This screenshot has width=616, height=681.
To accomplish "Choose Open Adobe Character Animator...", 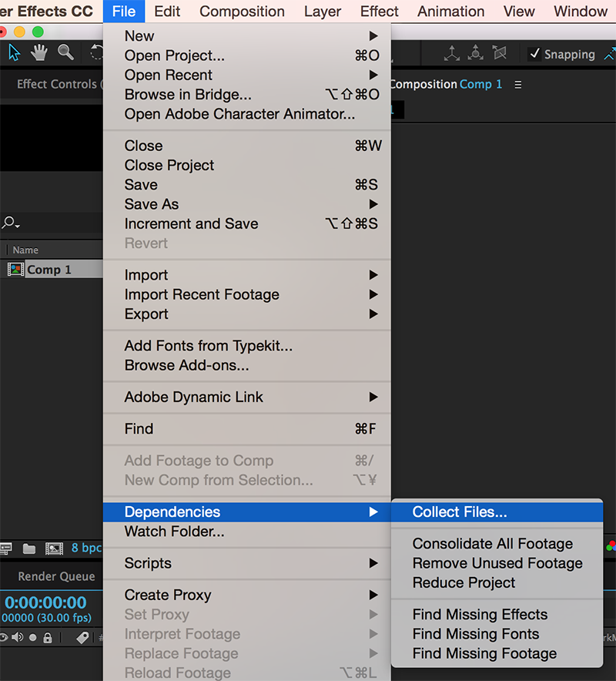I will [x=247, y=114].
